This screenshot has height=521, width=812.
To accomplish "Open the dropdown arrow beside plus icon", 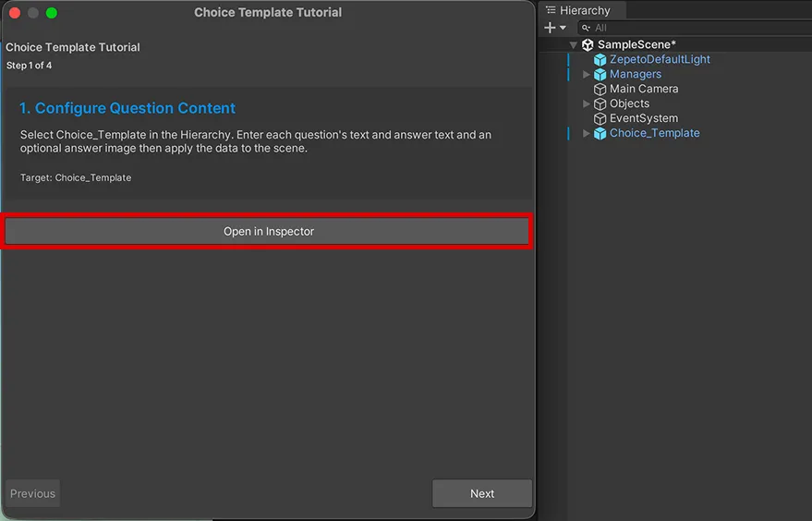I will [x=563, y=28].
